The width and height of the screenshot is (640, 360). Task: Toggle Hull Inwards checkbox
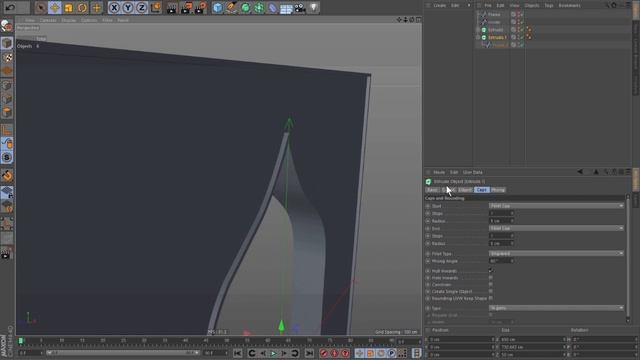(x=491, y=271)
